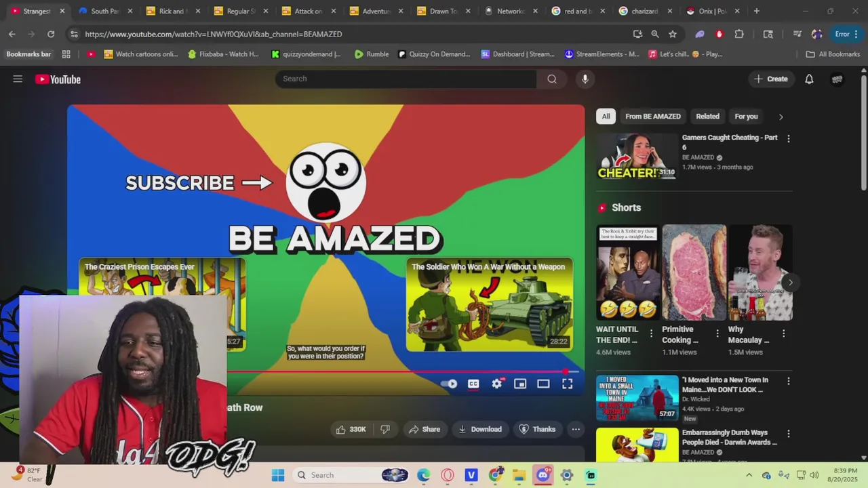Open browser zoom magnifier icon
The height and width of the screenshot is (488, 868).
[x=655, y=34]
